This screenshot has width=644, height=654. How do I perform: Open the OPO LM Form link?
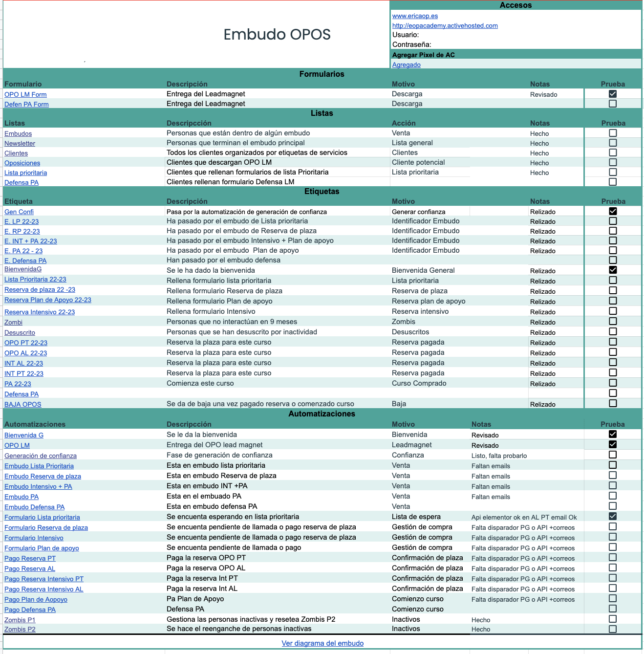click(25, 94)
